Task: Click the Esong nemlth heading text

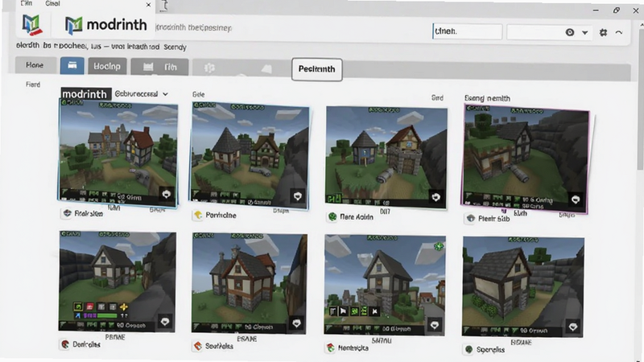Action: coord(488,98)
